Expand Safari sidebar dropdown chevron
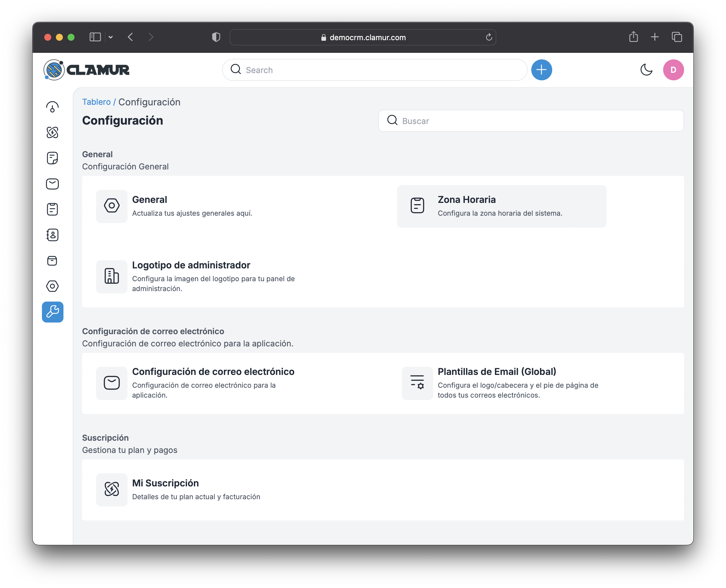Image resolution: width=726 pixels, height=588 pixels. (x=111, y=37)
